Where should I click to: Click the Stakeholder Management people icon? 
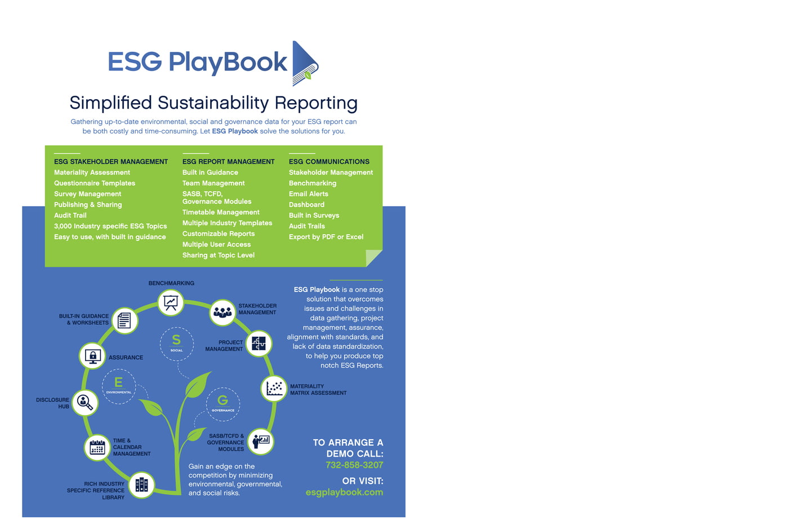tap(222, 312)
